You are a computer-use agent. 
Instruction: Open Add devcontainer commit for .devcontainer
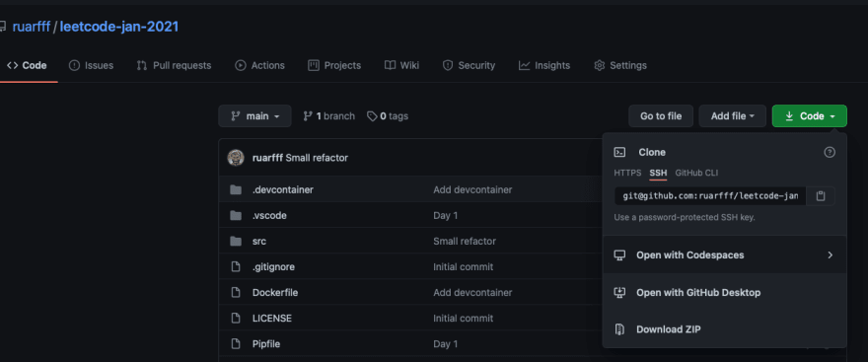pyautogui.click(x=472, y=189)
